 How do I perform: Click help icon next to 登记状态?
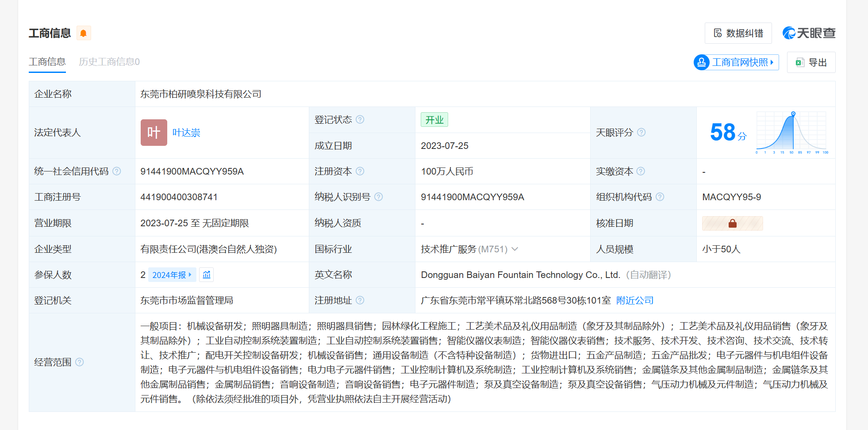(360, 120)
